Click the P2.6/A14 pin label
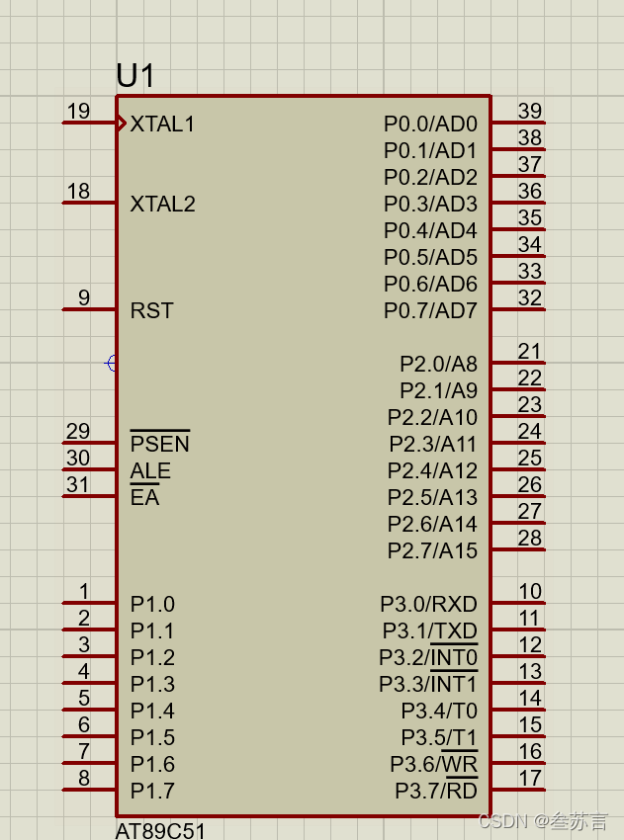The height and width of the screenshot is (840, 624). [x=432, y=524]
